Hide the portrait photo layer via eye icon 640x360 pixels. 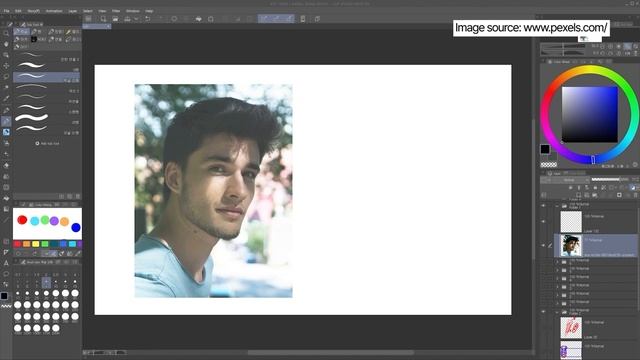543,245
